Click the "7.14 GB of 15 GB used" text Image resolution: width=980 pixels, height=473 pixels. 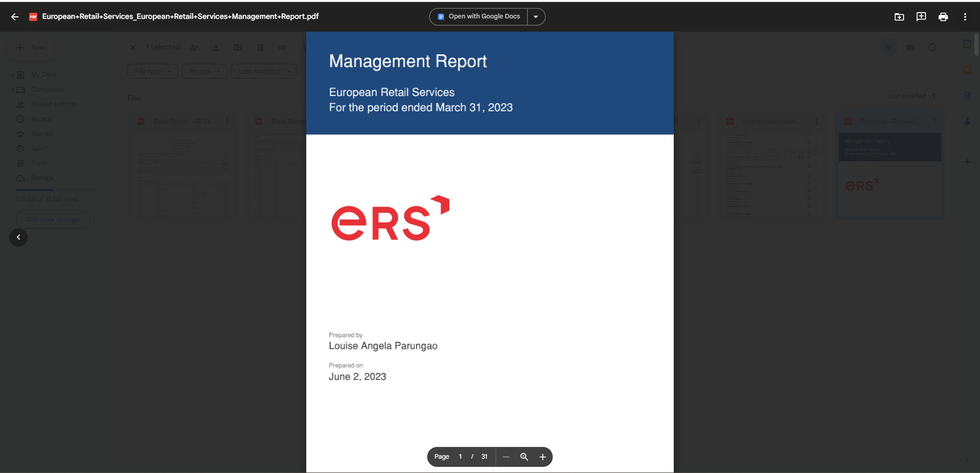tap(46, 199)
